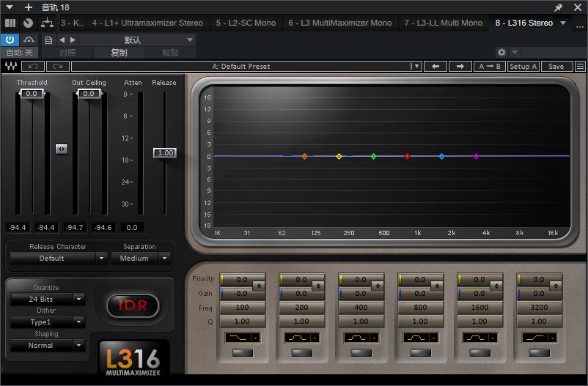The height and width of the screenshot is (386, 588).
Task: Open Shaping Normal dropdown
Action: (48, 346)
